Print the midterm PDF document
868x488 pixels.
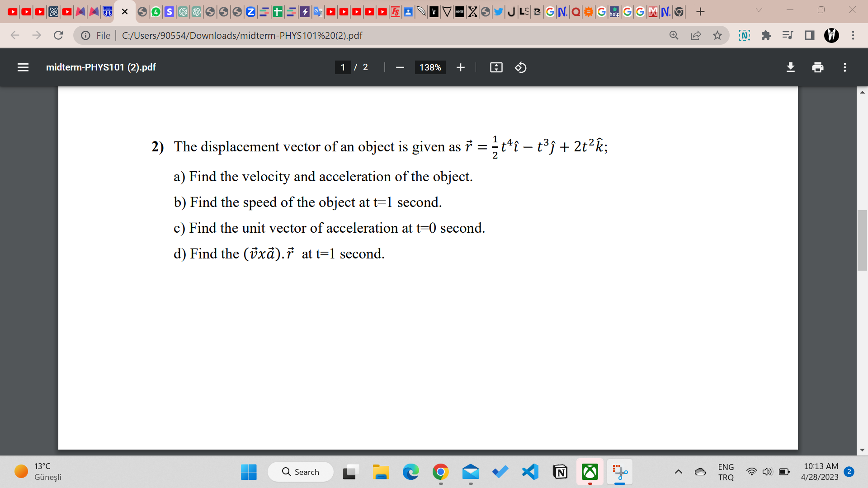817,67
